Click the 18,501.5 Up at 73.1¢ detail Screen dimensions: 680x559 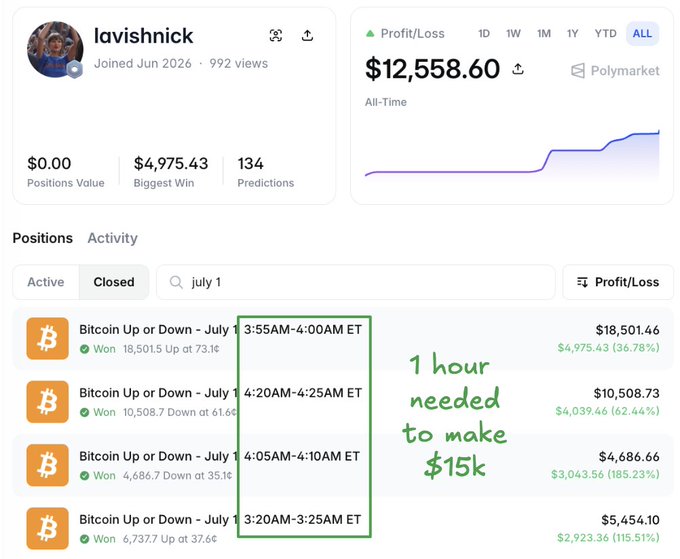click(171, 349)
